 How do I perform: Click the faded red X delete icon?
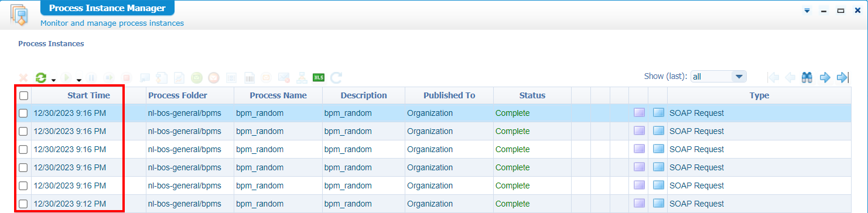(23, 78)
